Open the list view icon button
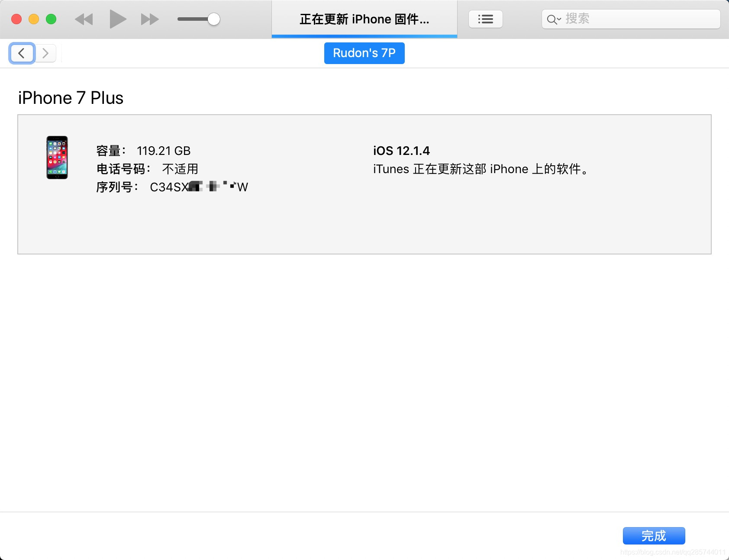Screen dimensions: 729x560 [486, 19]
